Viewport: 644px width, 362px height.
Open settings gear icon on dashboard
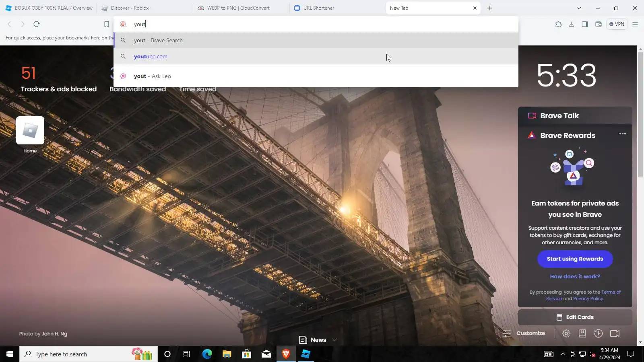click(x=566, y=333)
